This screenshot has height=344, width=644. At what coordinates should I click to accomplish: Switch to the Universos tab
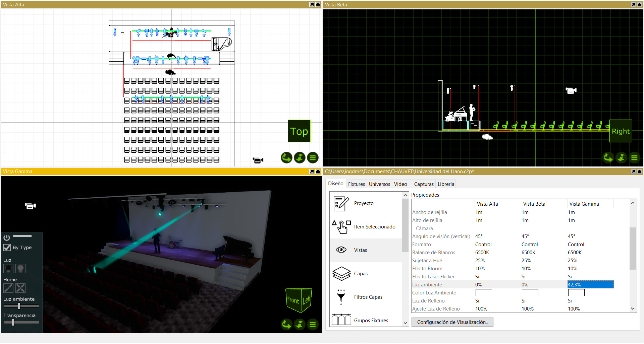[x=379, y=184]
